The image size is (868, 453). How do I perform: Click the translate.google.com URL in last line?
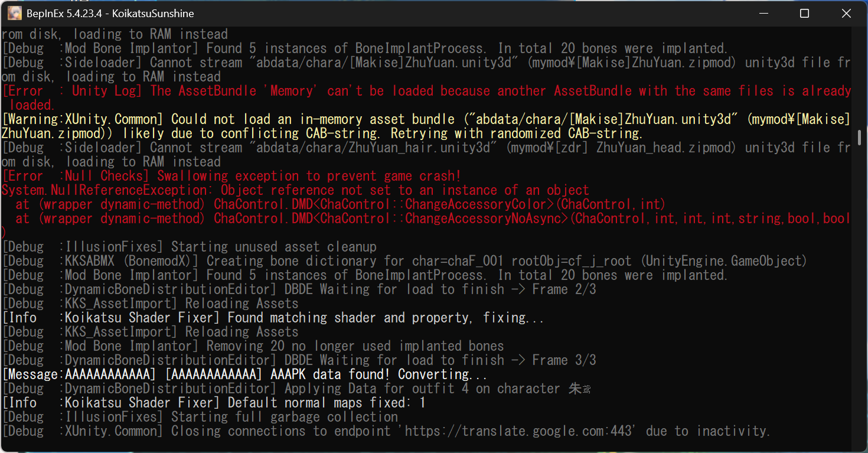(x=520, y=431)
